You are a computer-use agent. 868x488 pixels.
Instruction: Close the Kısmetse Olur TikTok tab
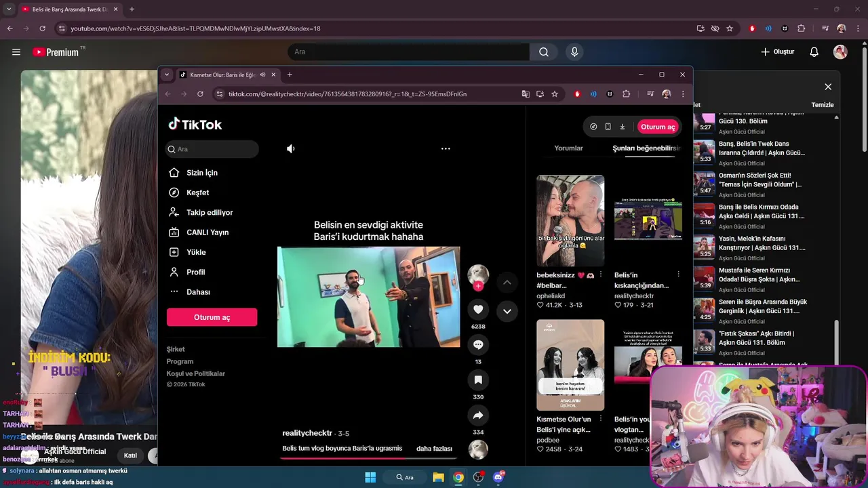tap(273, 75)
